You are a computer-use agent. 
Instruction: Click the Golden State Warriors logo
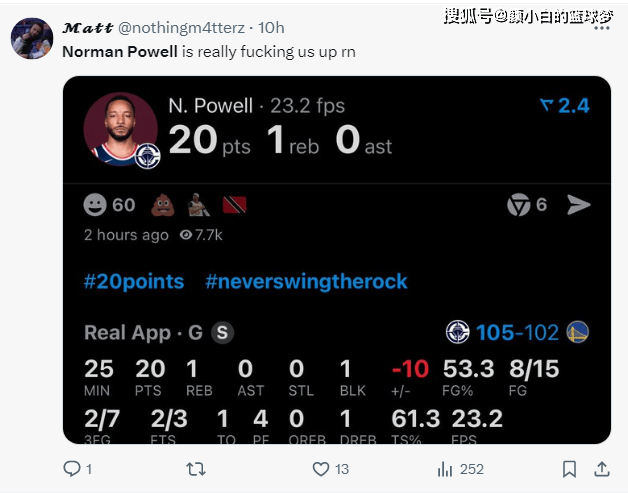pos(578,332)
